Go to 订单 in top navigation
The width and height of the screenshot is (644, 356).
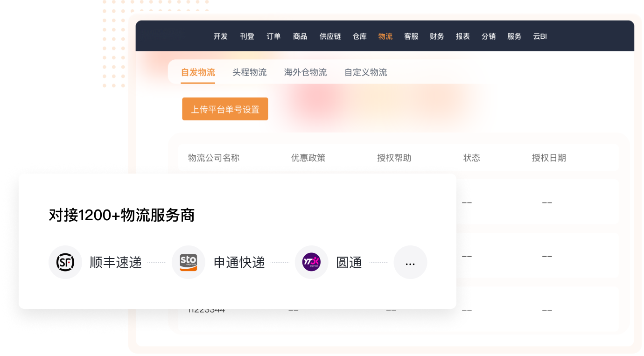point(273,36)
